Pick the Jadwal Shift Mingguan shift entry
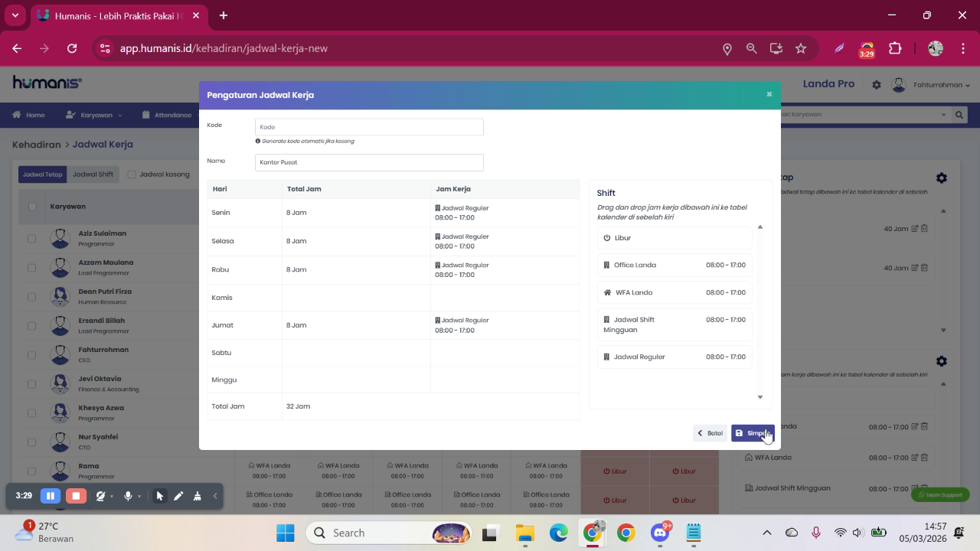980x551 pixels. (x=675, y=324)
